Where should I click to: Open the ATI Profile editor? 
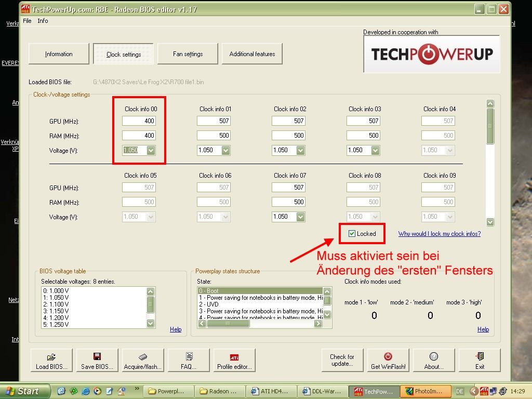(x=234, y=361)
